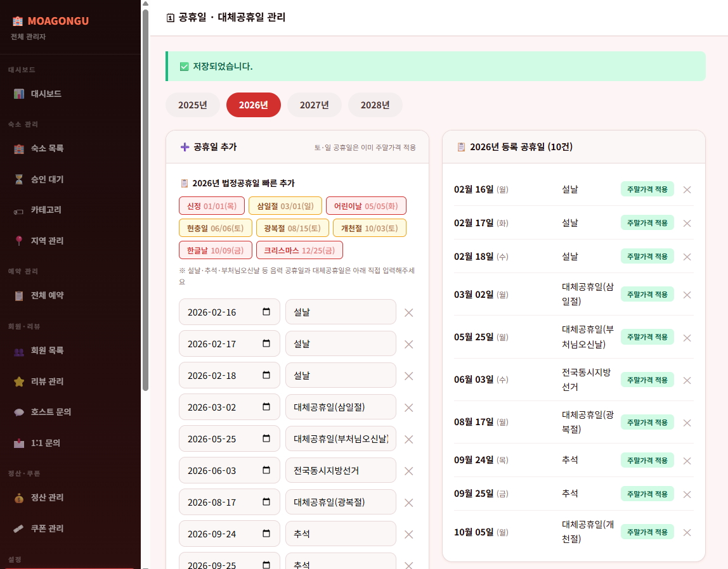Open calendar picker for 2026-03-02 date field
Screen dimensions: 728x569
tap(266, 407)
